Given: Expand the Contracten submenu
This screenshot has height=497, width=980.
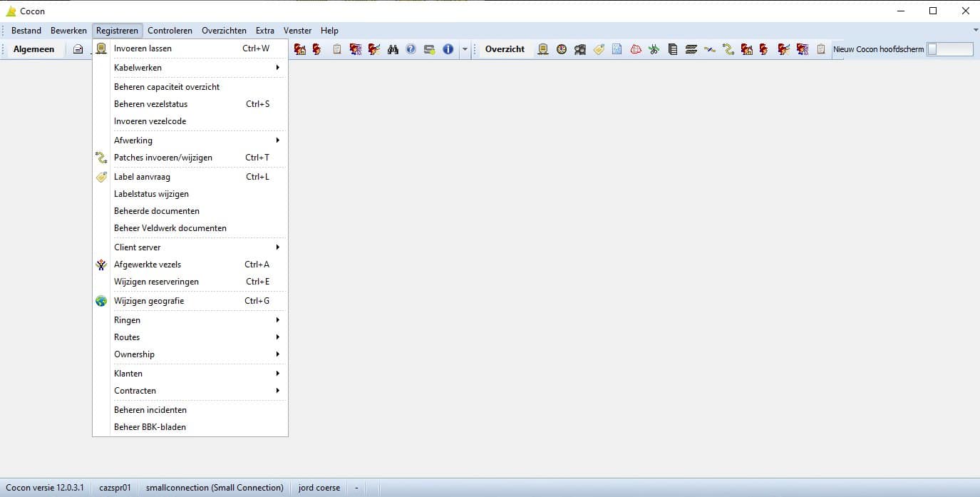Looking at the screenshot, I should pos(190,391).
